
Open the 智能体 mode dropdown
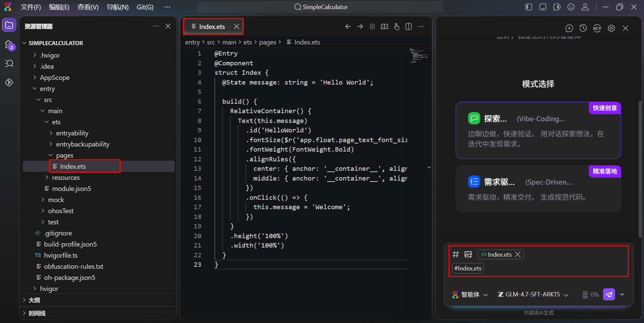[x=470, y=294]
